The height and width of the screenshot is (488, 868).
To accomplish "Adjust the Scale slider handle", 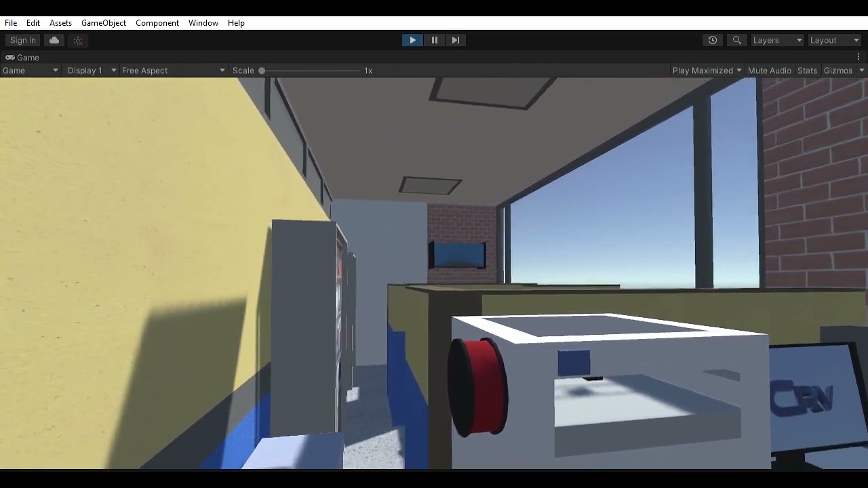I will (262, 70).
